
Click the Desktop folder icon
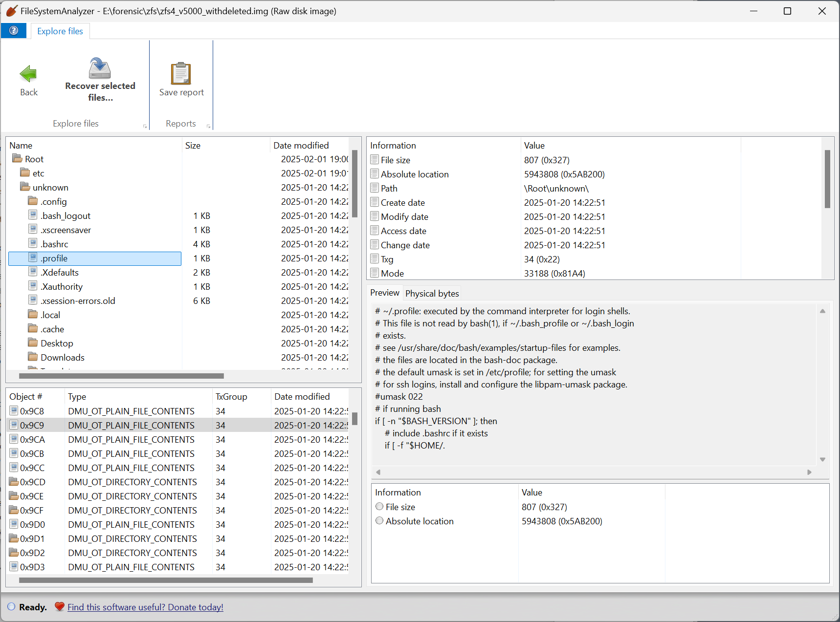point(33,343)
